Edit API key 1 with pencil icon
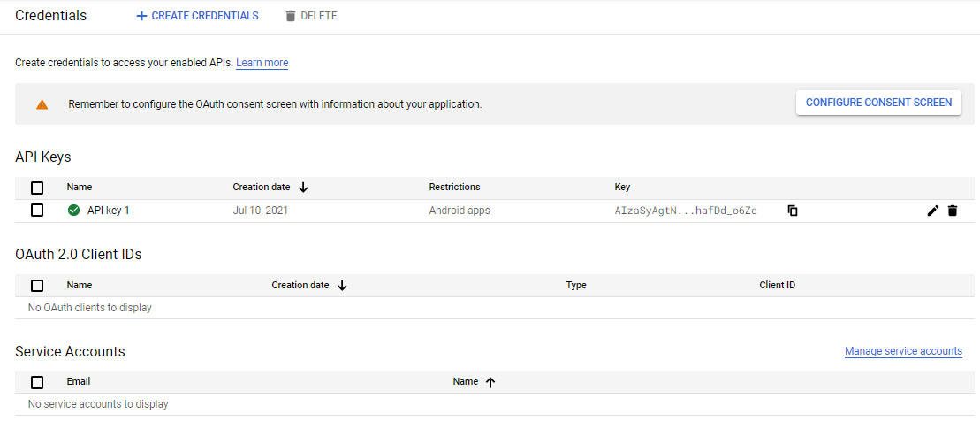The image size is (980, 429). click(932, 211)
